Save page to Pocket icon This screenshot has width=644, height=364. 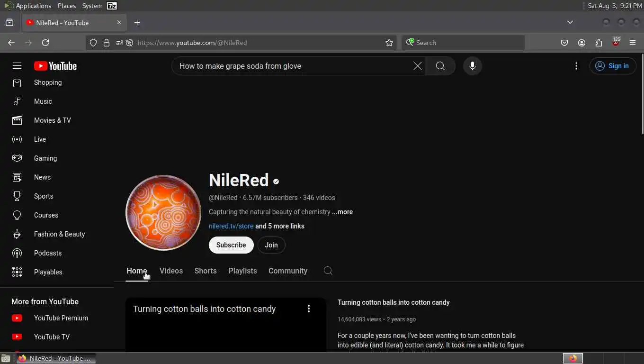[x=564, y=43]
